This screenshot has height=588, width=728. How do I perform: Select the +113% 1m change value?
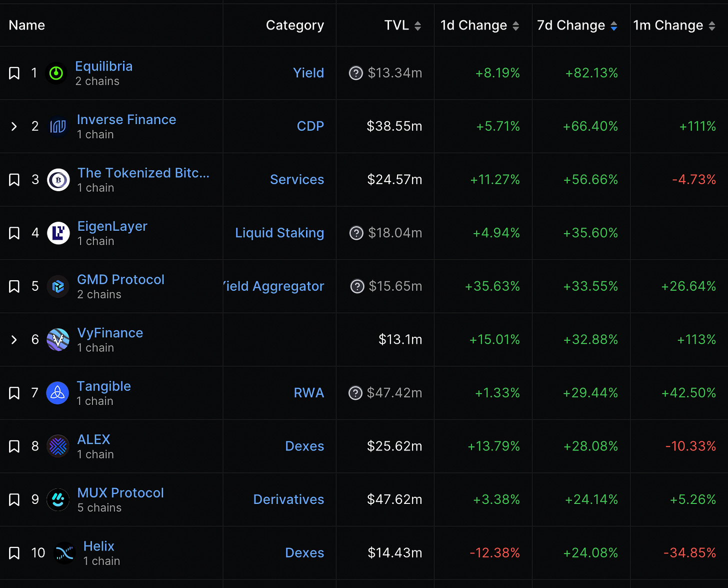coord(696,340)
